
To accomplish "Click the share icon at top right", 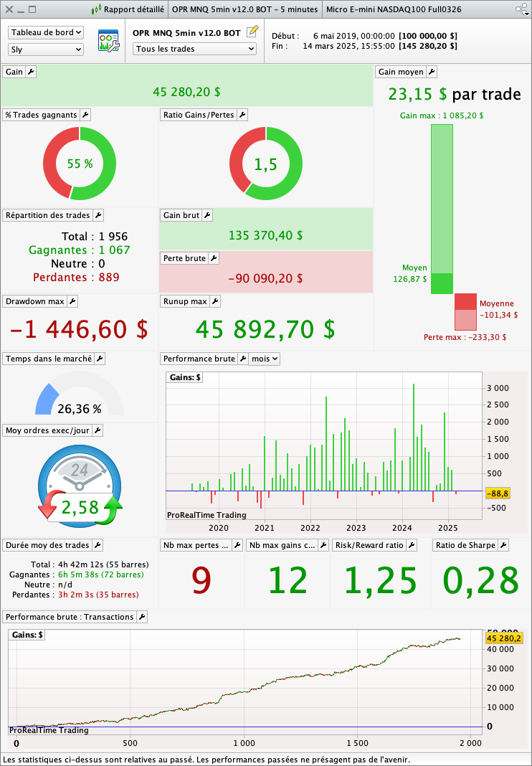I will pyautogui.click(x=521, y=9).
